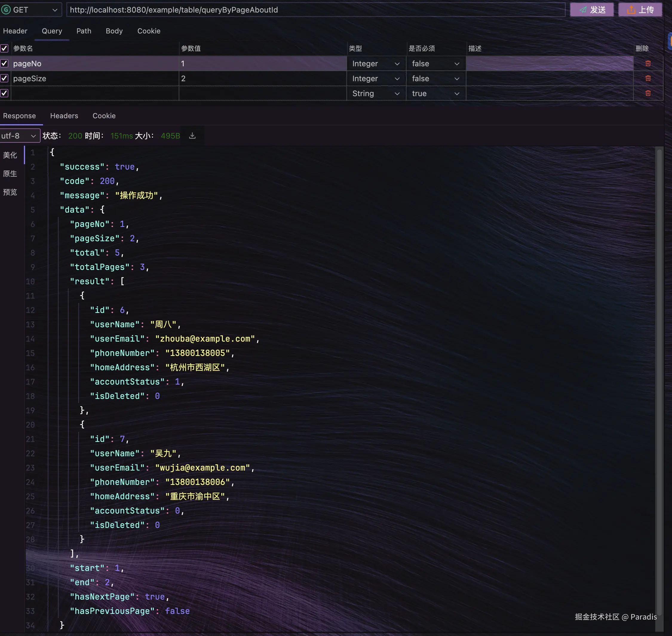Open the pageNo Integer type dropdown
Image resolution: width=672 pixels, height=636 pixels.
coord(376,64)
